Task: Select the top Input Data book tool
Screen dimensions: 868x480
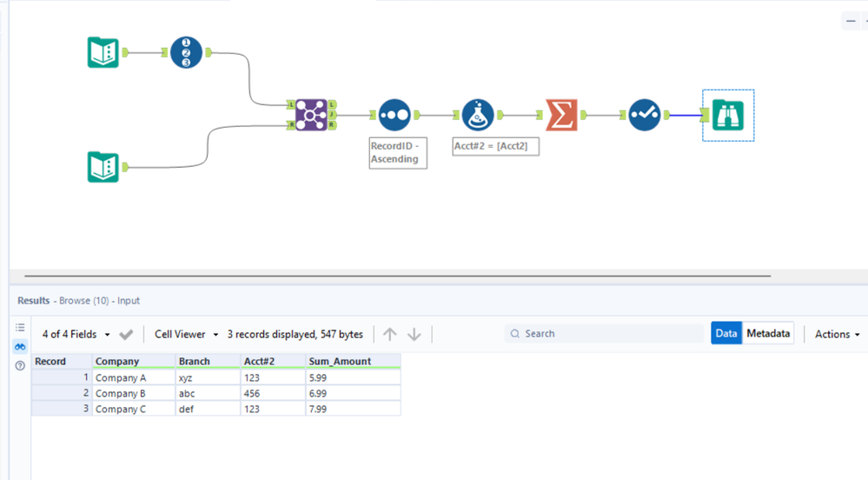Action: click(x=103, y=53)
